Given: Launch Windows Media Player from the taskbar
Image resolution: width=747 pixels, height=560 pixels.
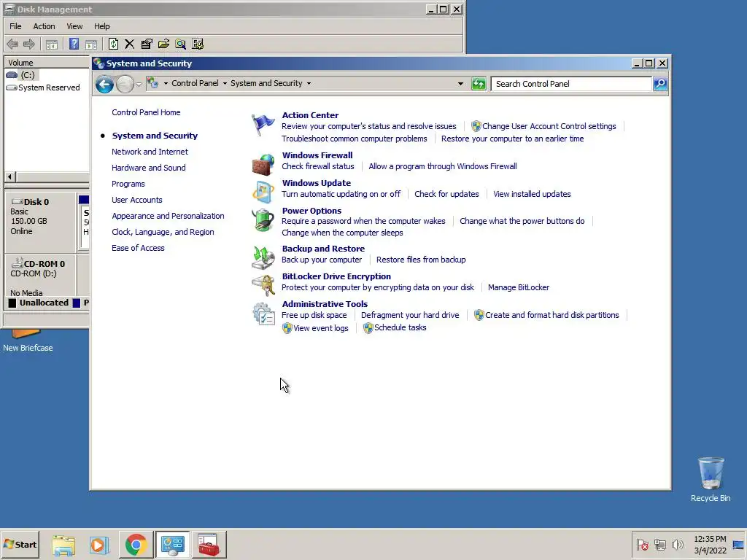Looking at the screenshot, I should tap(99, 545).
